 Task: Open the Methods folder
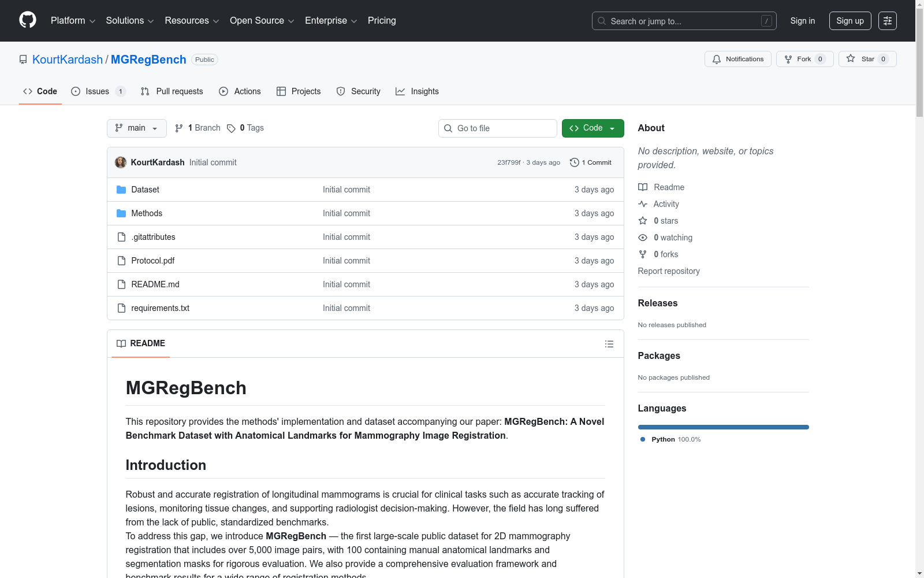click(x=147, y=213)
